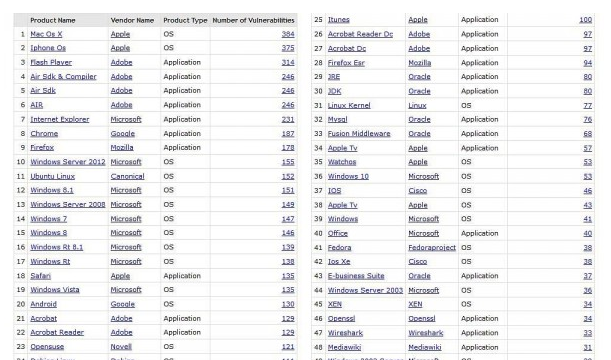Click the Iphone Os product link
The height and width of the screenshot is (360, 611).
(x=48, y=48)
